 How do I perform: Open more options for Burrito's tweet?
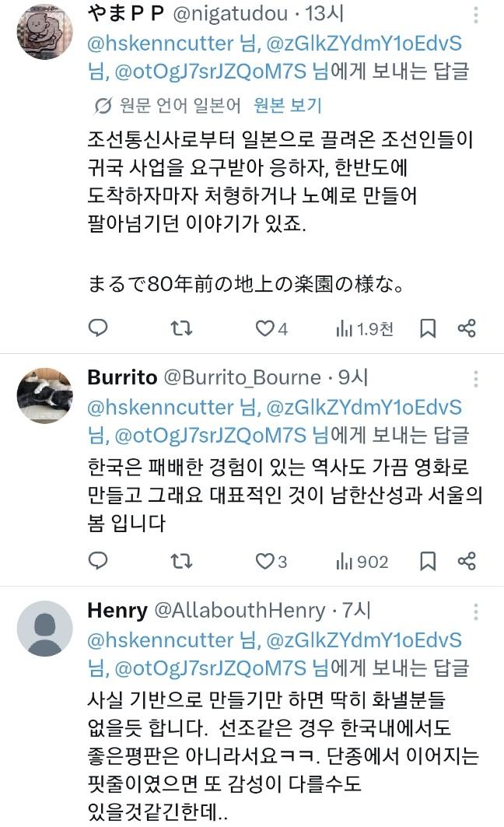point(475,379)
